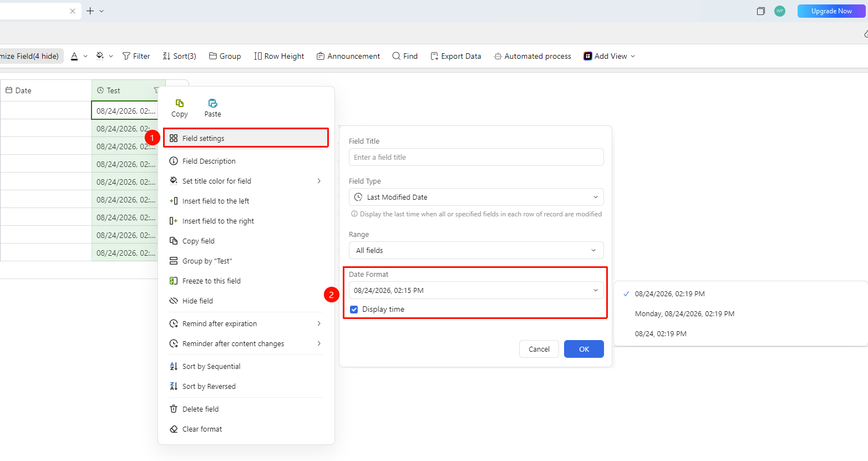Open the Field Type dropdown
The image size is (868, 461).
(x=476, y=197)
